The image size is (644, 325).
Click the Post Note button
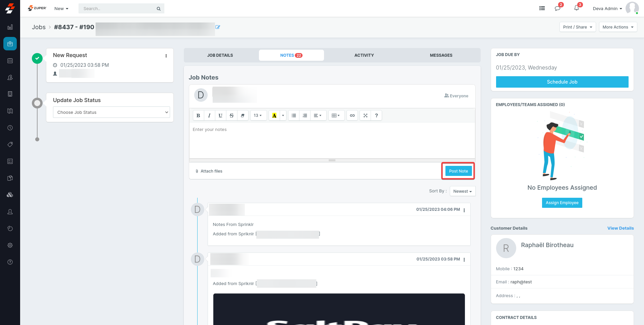tap(458, 171)
